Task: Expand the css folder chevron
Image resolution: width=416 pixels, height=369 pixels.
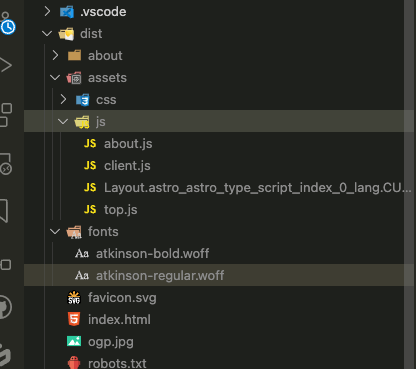Action: click(63, 99)
